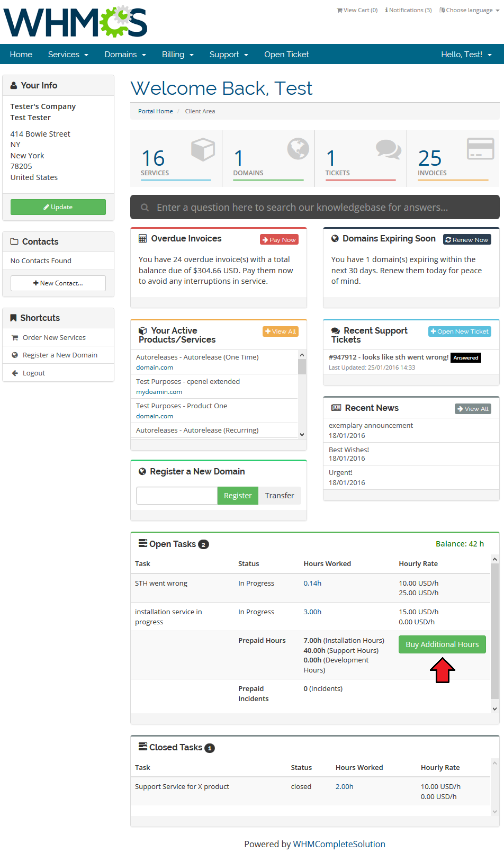The image size is (504, 852).
Task: Open the Open Ticket menu item
Action: (x=286, y=55)
